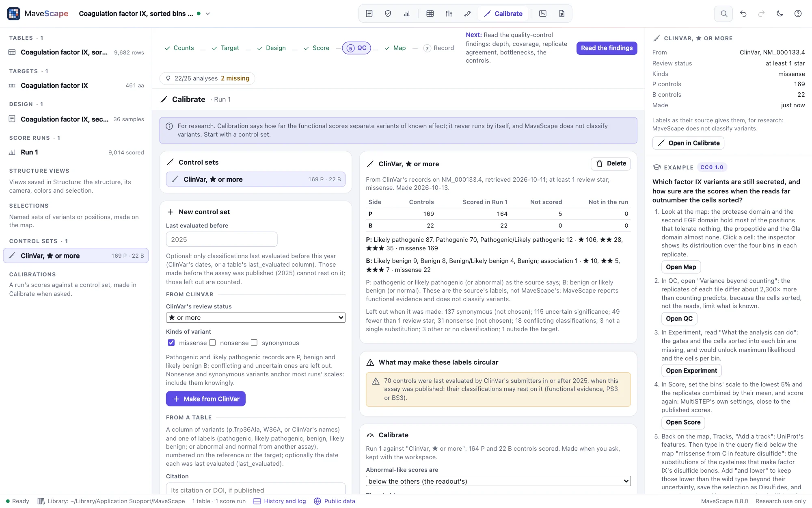812x508 pixels.
Task: Click the search magnifier icon
Action: coord(723,13)
